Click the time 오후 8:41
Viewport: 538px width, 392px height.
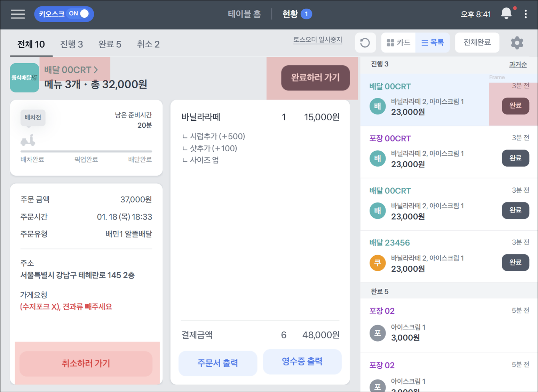tap(476, 14)
